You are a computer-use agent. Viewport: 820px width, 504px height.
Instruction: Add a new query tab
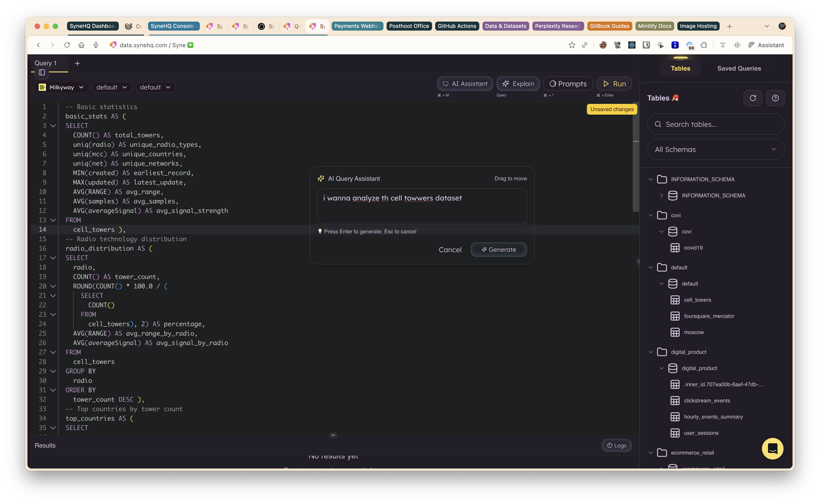[77, 63]
